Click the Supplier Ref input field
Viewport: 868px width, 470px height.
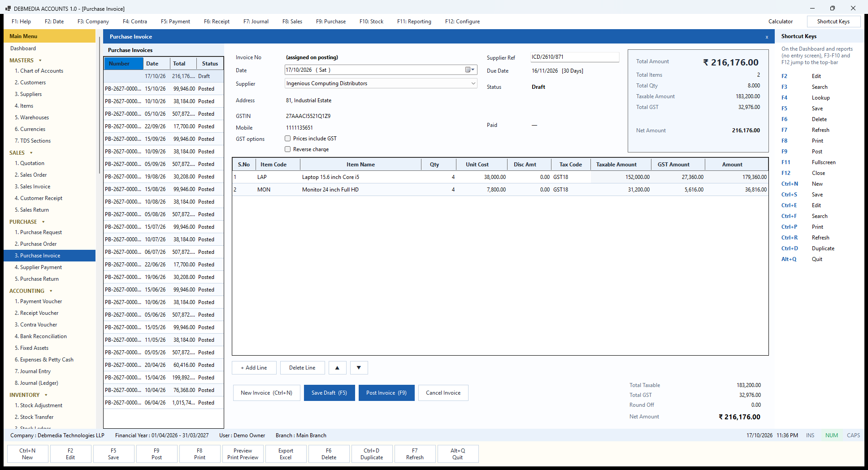click(x=574, y=57)
